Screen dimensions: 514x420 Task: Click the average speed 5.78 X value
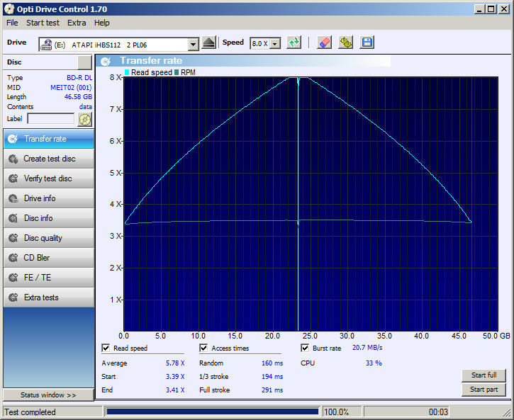click(175, 363)
